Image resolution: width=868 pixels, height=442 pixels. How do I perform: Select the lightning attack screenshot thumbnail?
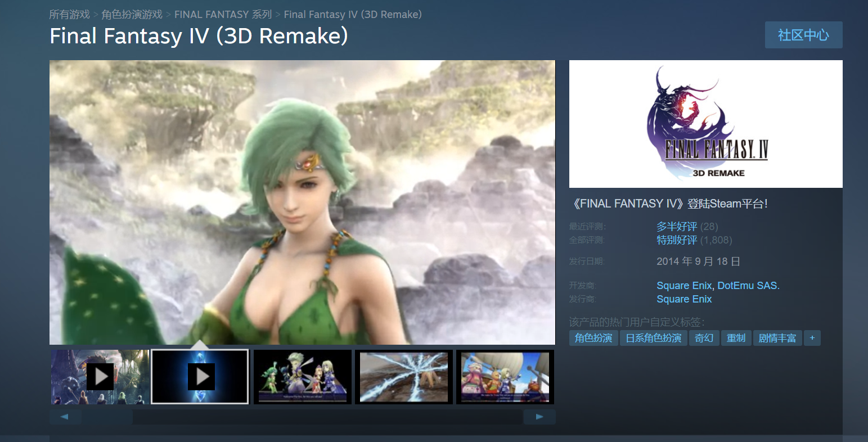[404, 376]
